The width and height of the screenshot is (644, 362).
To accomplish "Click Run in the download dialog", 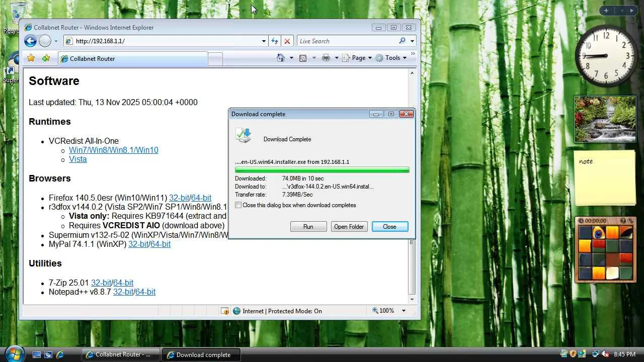I will 308,227.
